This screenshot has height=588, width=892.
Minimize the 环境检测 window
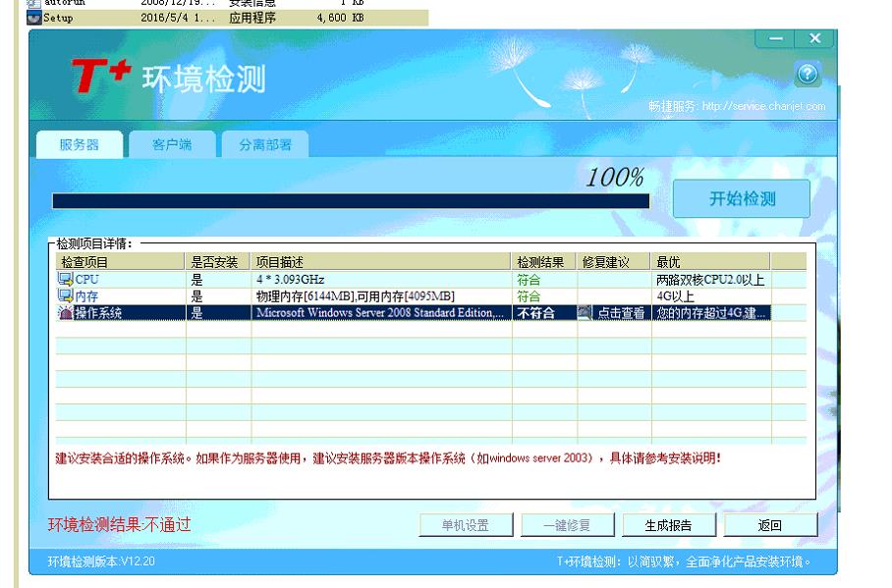point(775,38)
